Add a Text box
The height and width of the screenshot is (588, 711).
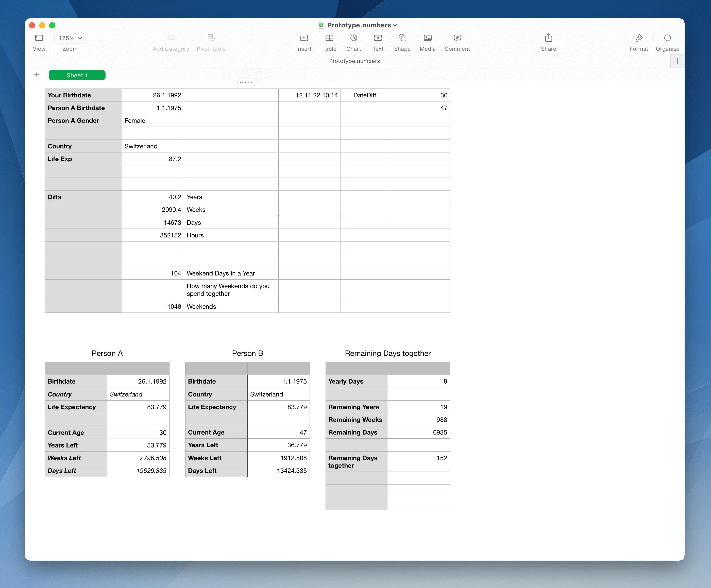[378, 42]
